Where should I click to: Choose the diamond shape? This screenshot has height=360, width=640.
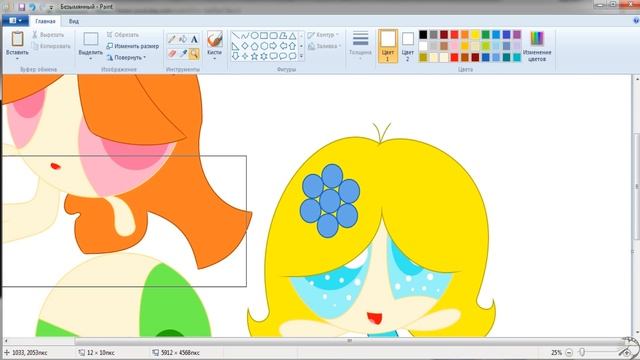click(245, 46)
